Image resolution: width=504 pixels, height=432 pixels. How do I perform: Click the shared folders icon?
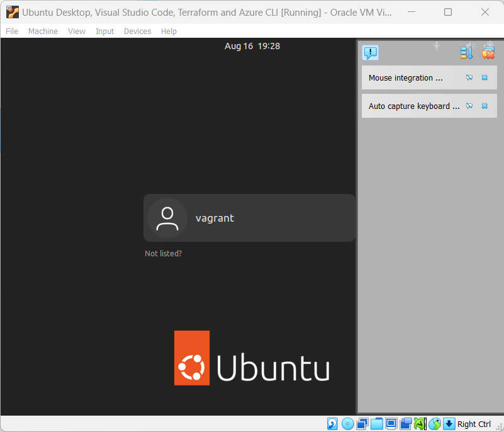pos(377,423)
